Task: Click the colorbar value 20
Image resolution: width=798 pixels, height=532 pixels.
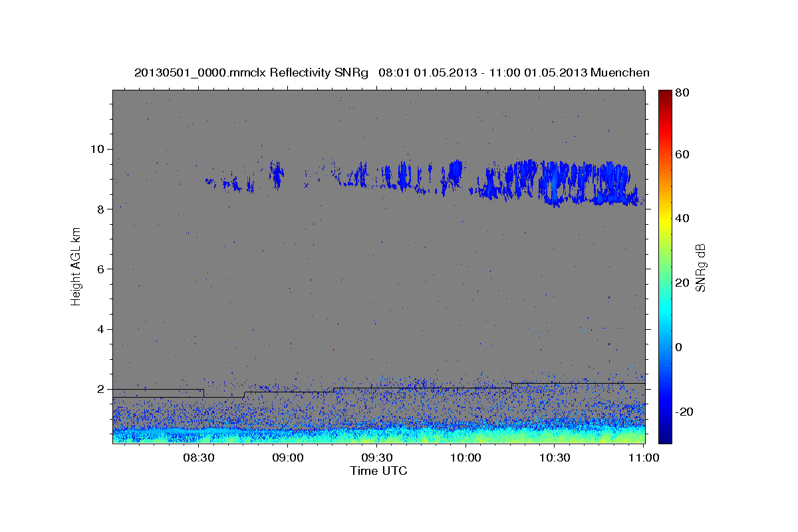Action: (684, 283)
